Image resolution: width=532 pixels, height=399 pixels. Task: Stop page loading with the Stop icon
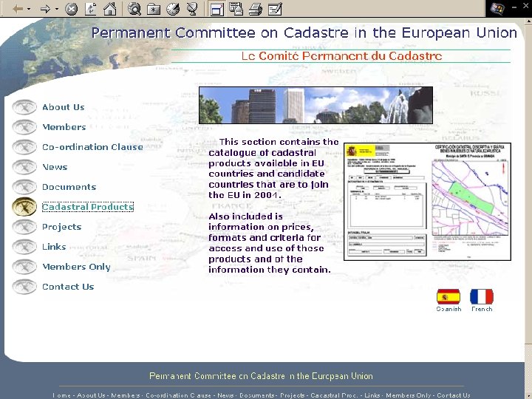(x=71, y=9)
